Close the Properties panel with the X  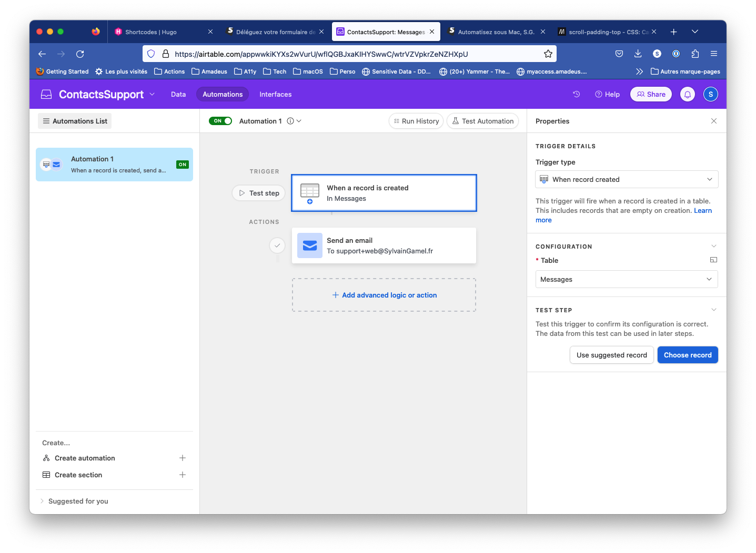(714, 121)
